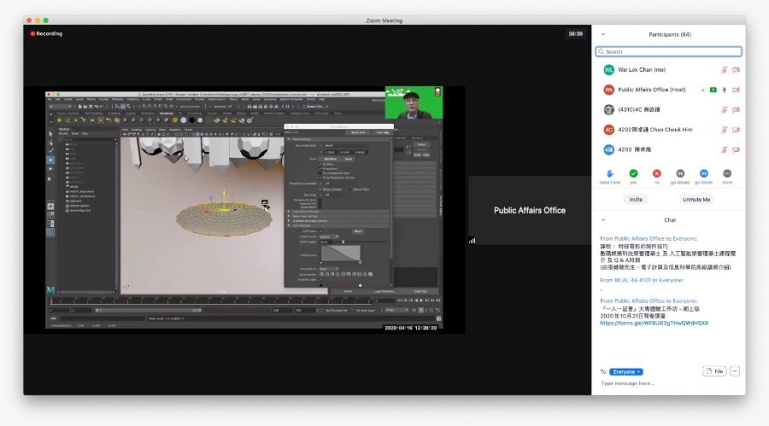The width and height of the screenshot is (769, 426).
Task: Click muted mic icon in the 4203 row
Action: [724, 150]
